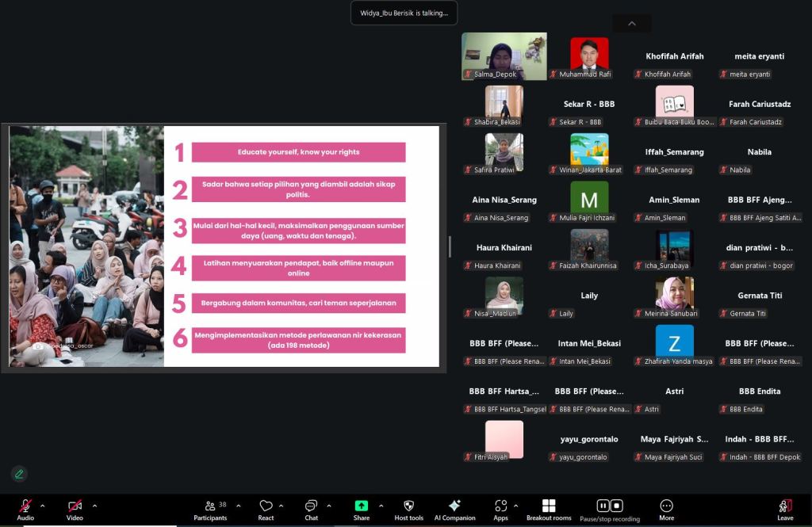Open the Apps menu
The image size is (812, 527).
500,509
